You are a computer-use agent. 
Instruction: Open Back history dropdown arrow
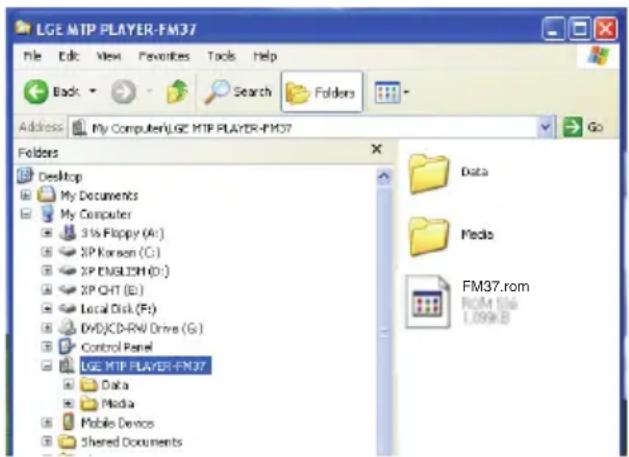[x=93, y=91]
